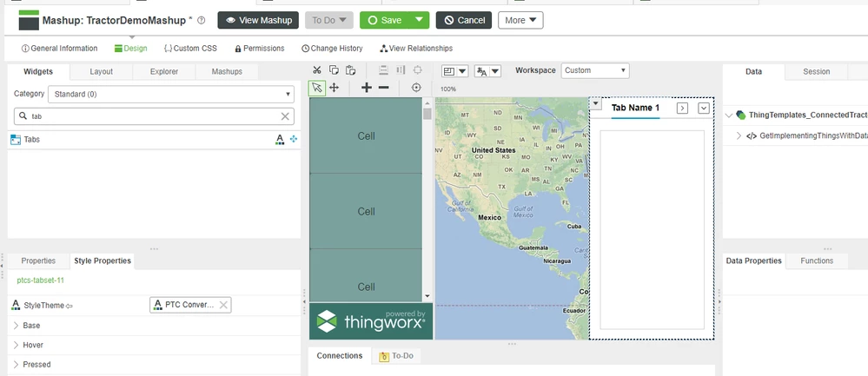868x376 pixels.
Task: Open the tabset overflow chevron dropdown
Action: (x=704, y=109)
